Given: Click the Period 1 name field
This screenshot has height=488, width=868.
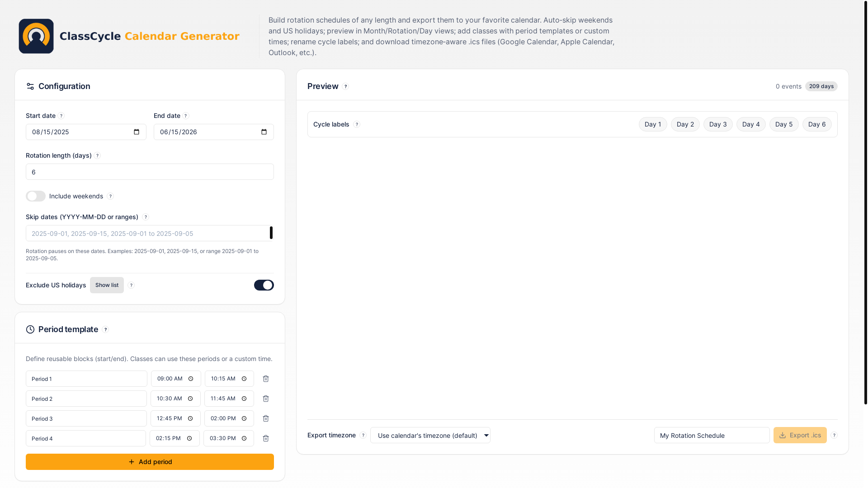Looking at the screenshot, I should point(86,379).
